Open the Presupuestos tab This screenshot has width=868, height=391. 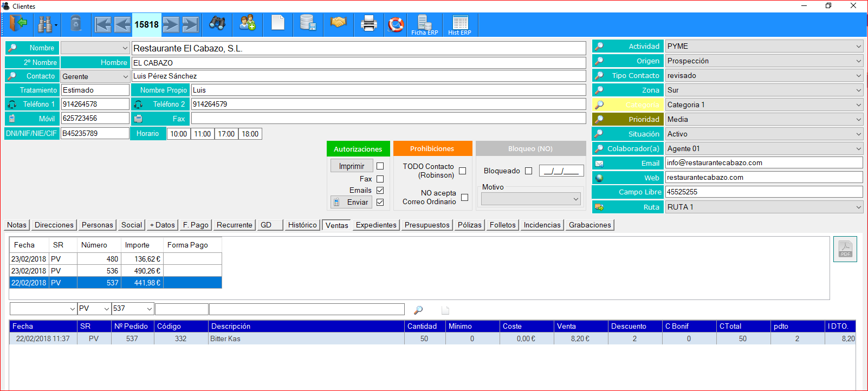427,225
